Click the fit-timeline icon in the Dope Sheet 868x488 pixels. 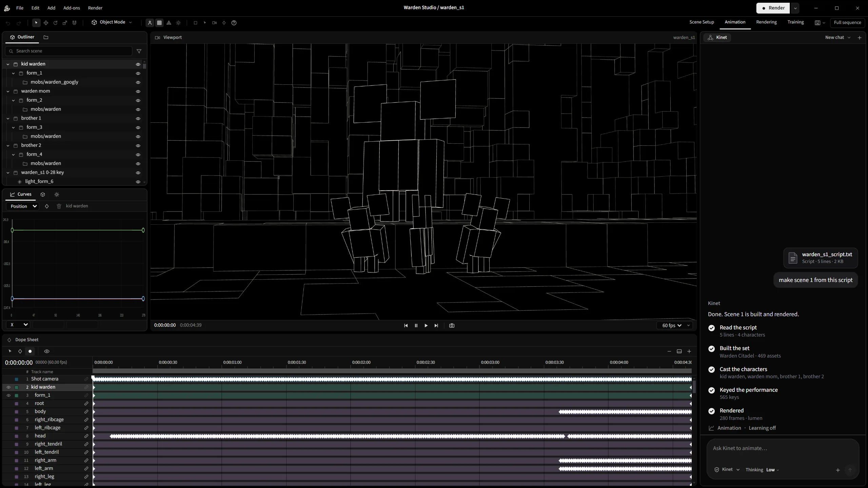click(x=679, y=351)
